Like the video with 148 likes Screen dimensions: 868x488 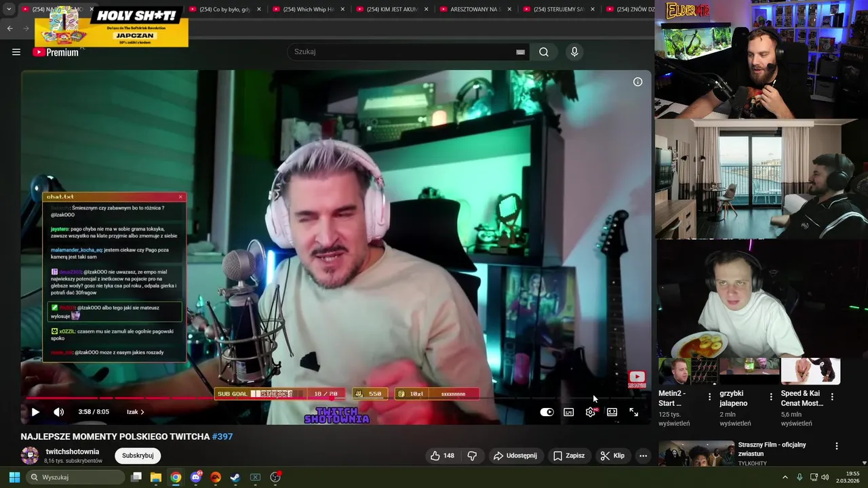point(442,456)
